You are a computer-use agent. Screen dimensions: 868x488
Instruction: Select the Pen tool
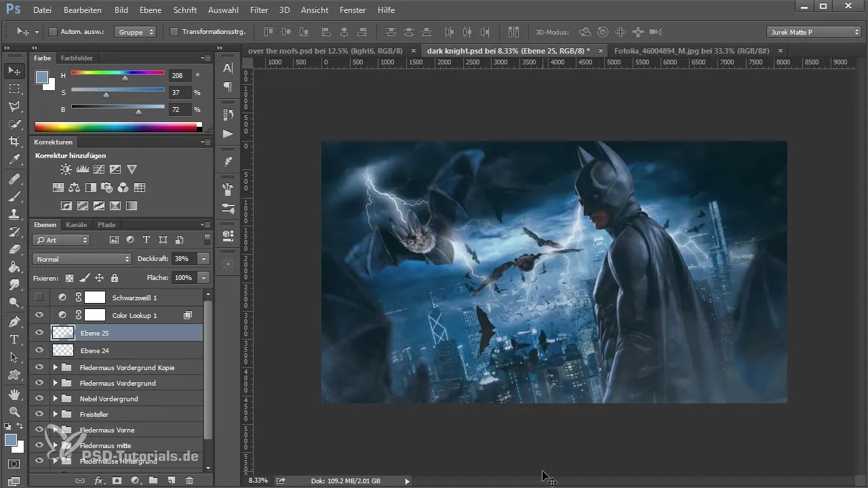click(14, 321)
